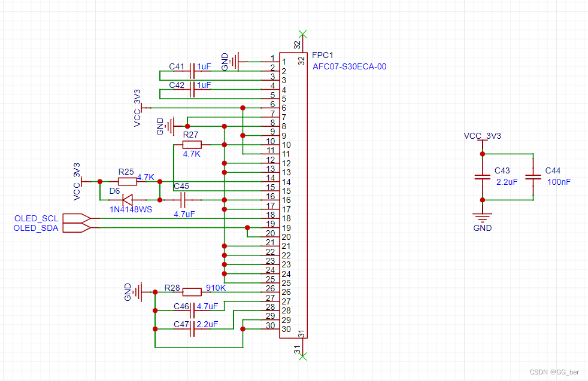Select capacitor C43 on the right
Viewport: 588px width, 381px height.
(x=483, y=177)
